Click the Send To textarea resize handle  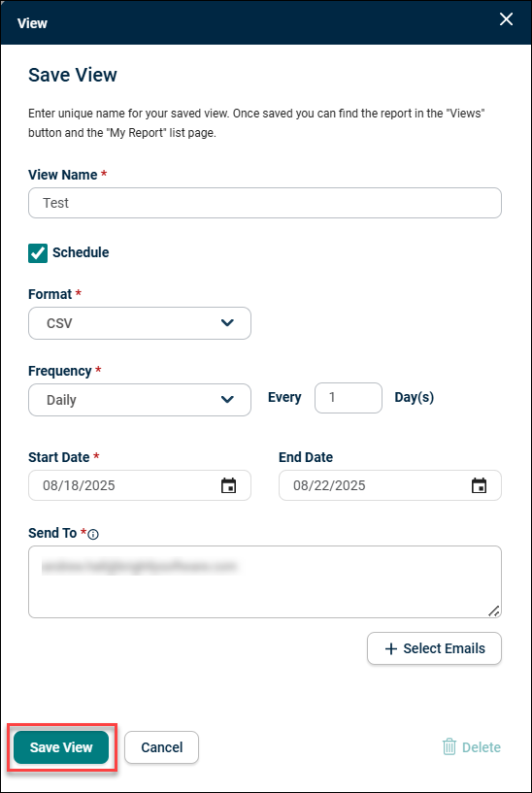494,611
